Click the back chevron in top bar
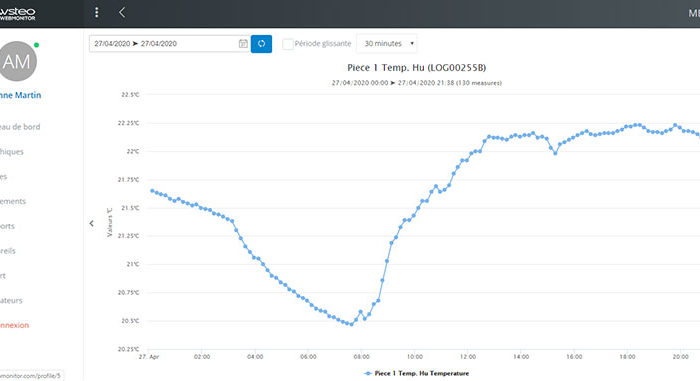The width and height of the screenshot is (700, 381). 122,13
